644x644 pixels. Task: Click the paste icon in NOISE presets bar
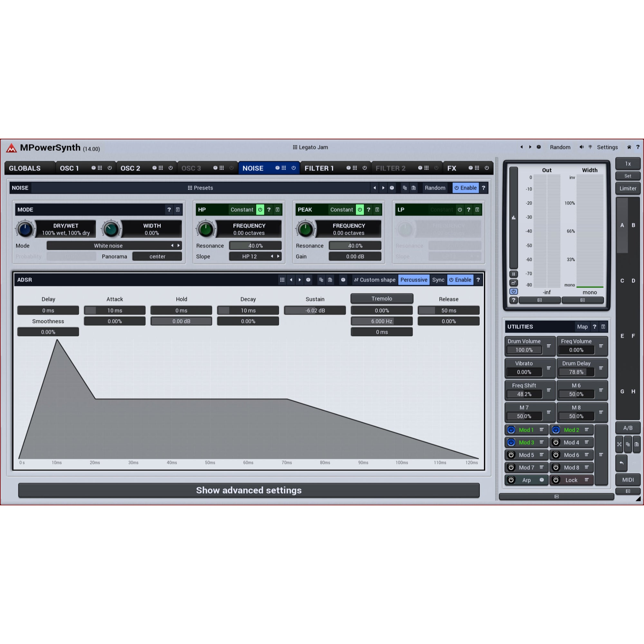414,188
